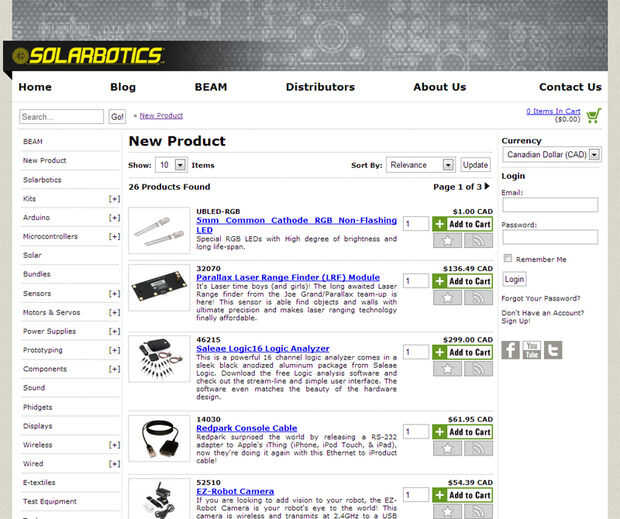Click star icon for Redpark Console Cable
Viewport: 620px width, 519px height.
(x=447, y=448)
